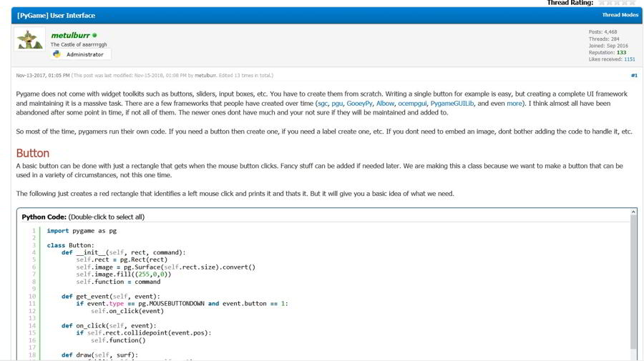Click the sgc link in the post
The width and height of the screenshot is (644, 361).
(x=323, y=104)
